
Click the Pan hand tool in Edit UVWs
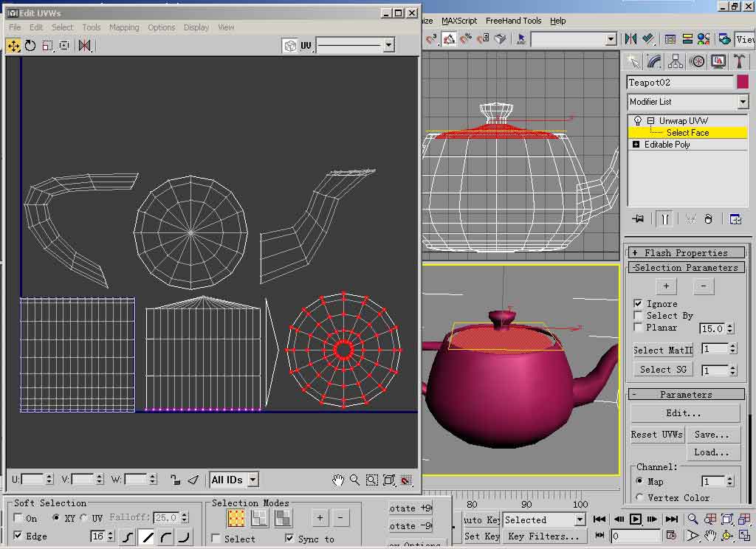coord(338,480)
